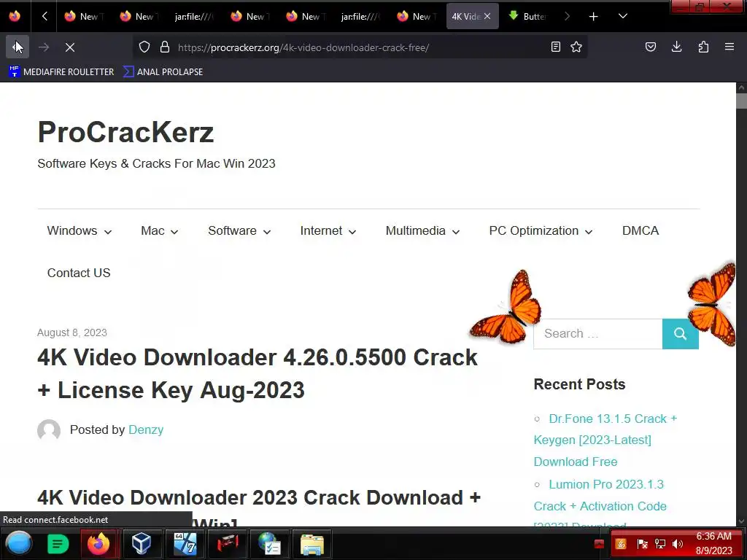Submit search with the magnifier button
The width and height of the screenshot is (747, 560).
coord(681,334)
